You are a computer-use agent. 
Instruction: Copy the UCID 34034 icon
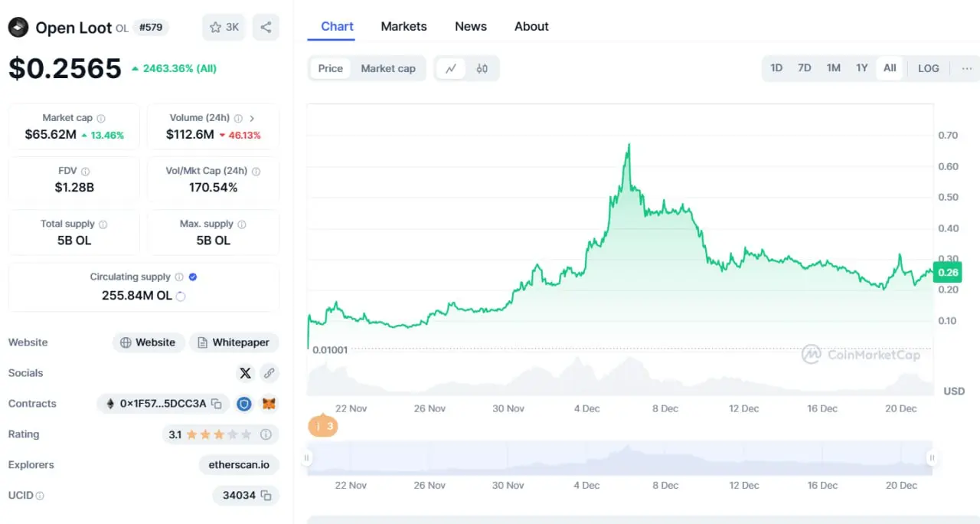pyautogui.click(x=266, y=496)
